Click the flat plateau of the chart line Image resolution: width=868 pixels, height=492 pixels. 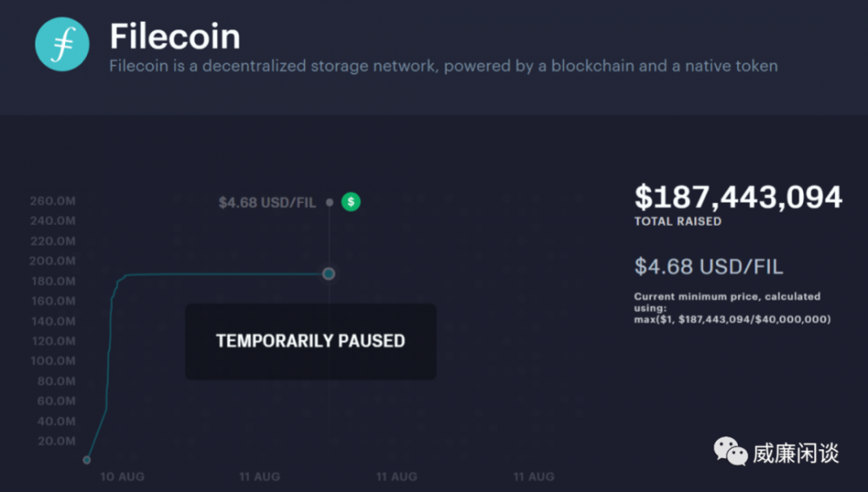click(x=226, y=274)
